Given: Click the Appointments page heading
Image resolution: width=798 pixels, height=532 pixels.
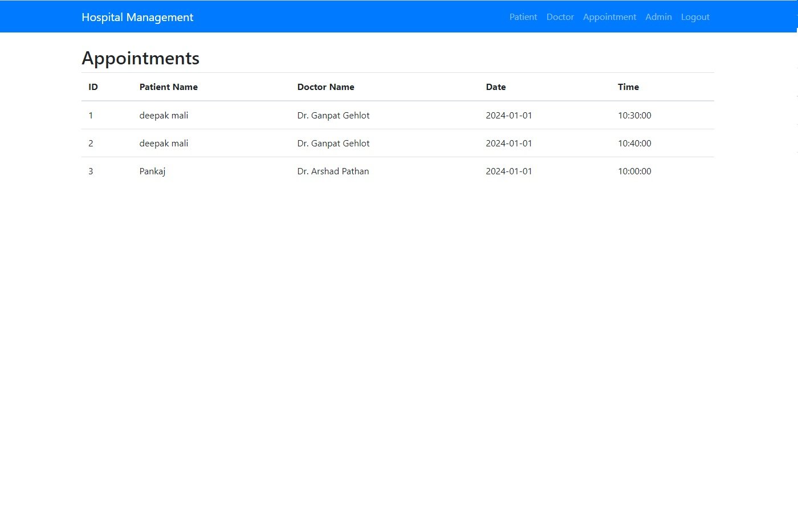Looking at the screenshot, I should pos(140,58).
